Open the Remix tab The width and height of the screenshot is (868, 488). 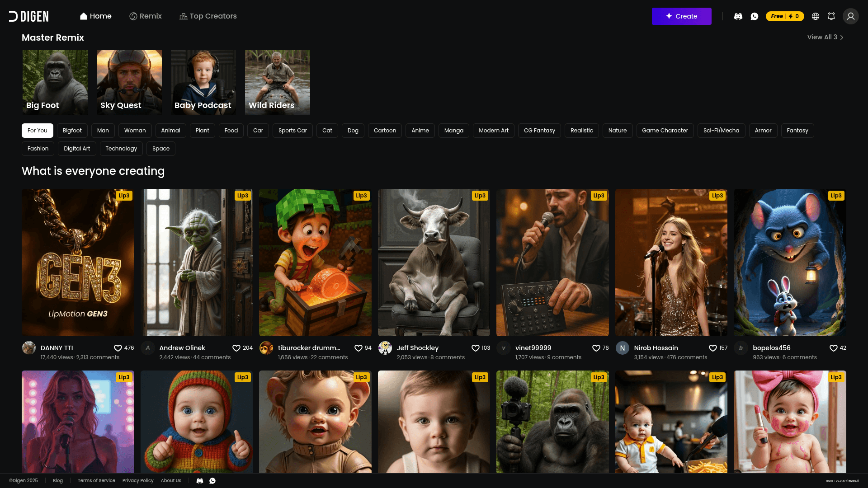[x=146, y=16]
